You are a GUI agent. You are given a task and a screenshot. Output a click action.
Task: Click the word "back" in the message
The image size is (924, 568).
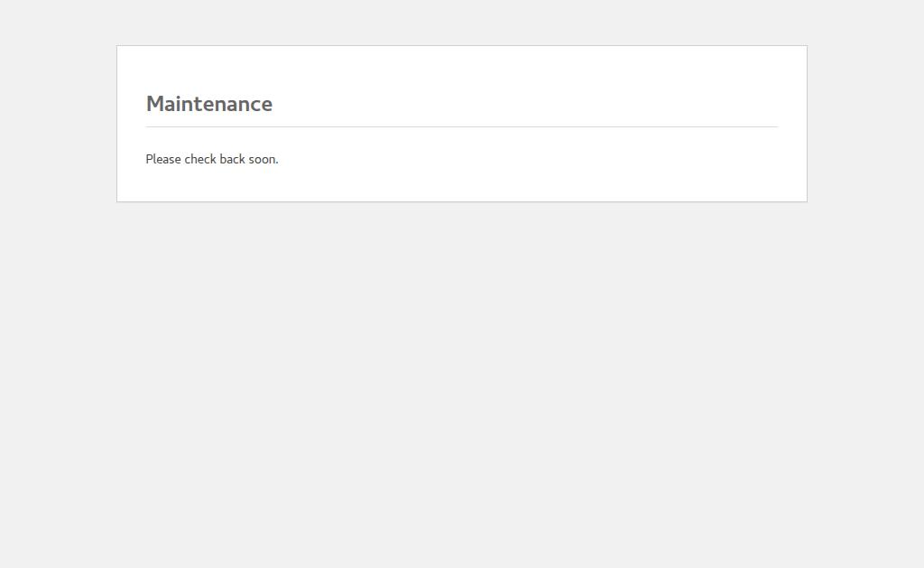pyautogui.click(x=232, y=159)
